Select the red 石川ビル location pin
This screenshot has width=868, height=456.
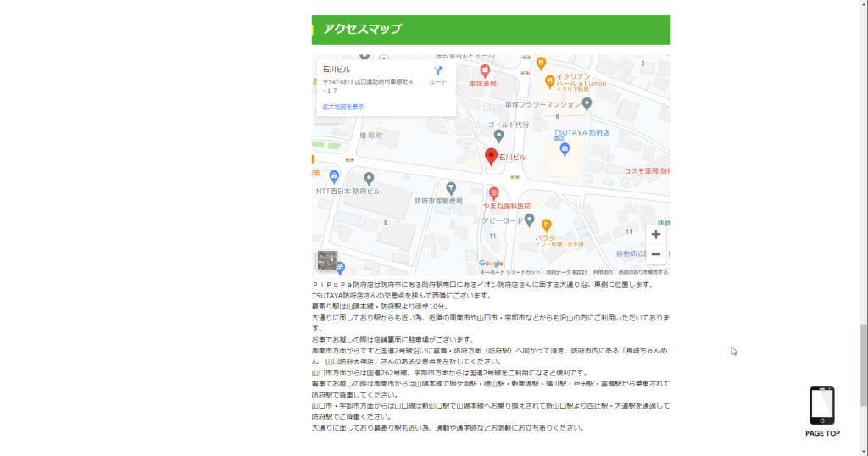coord(491,157)
